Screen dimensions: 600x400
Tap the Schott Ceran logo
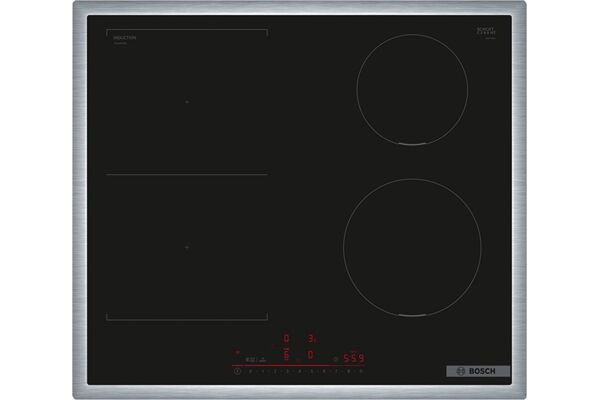tap(487, 33)
